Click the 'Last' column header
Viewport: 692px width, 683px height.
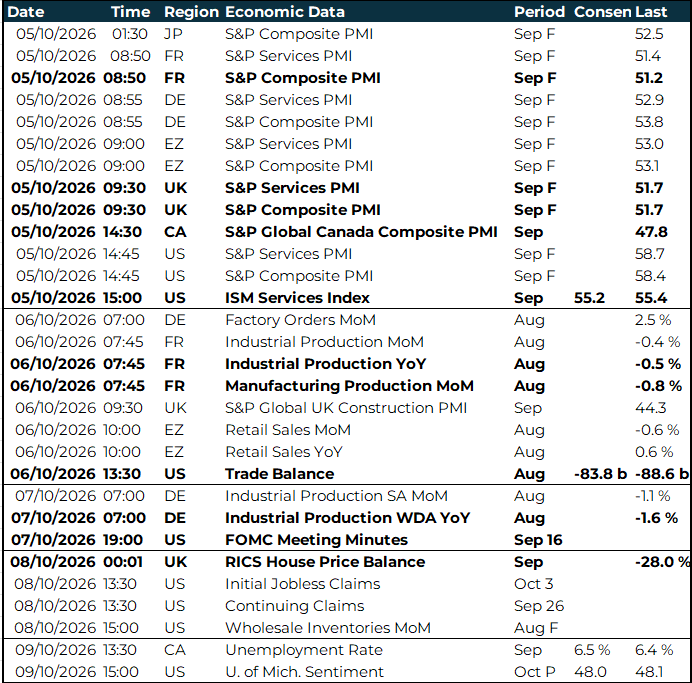(x=651, y=12)
